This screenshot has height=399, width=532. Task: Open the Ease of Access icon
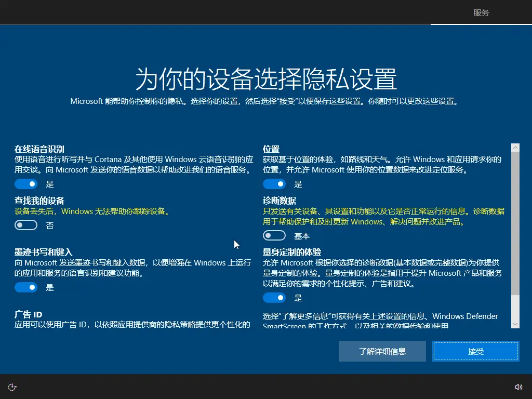tap(12, 387)
